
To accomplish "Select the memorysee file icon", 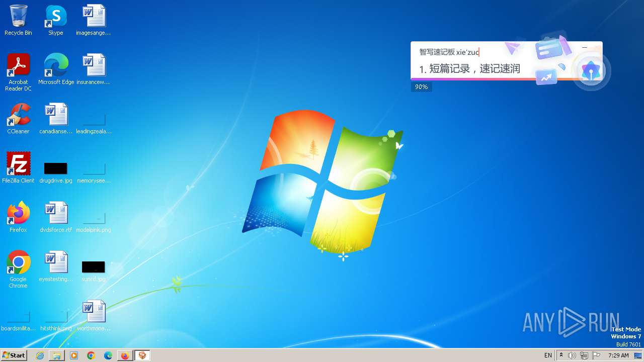I will (x=94, y=172).
